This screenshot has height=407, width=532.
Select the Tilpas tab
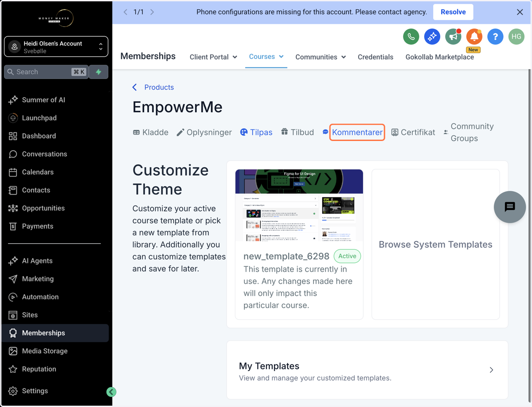(256, 132)
